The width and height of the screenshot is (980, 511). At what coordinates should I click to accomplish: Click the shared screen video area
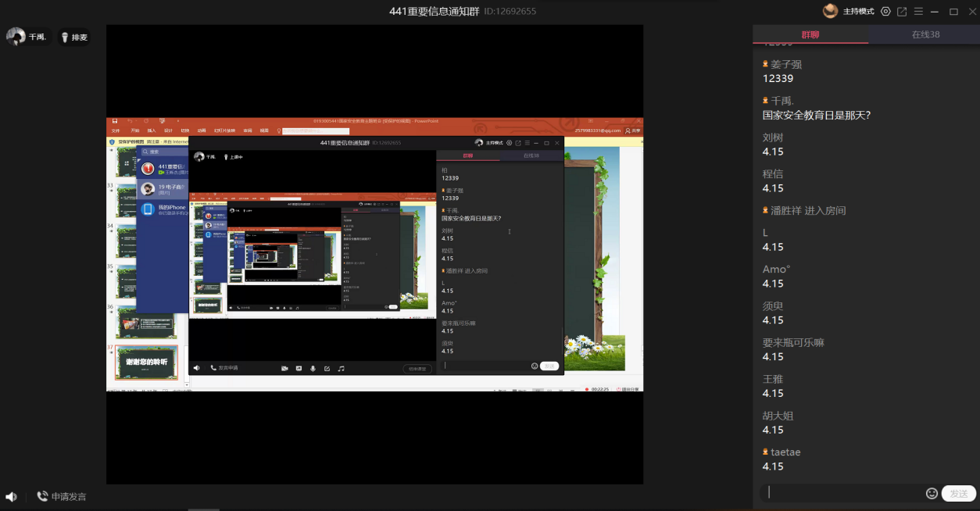pos(374,254)
